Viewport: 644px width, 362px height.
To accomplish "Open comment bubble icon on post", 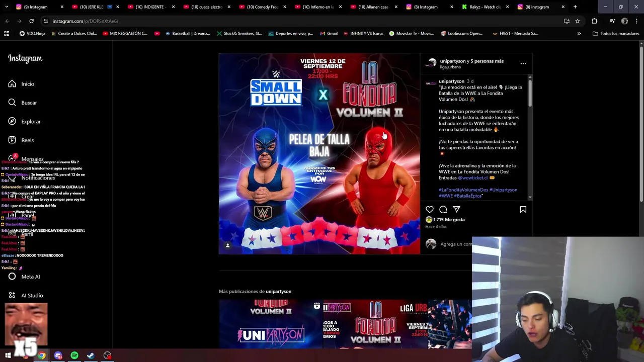I will coord(443,209).
